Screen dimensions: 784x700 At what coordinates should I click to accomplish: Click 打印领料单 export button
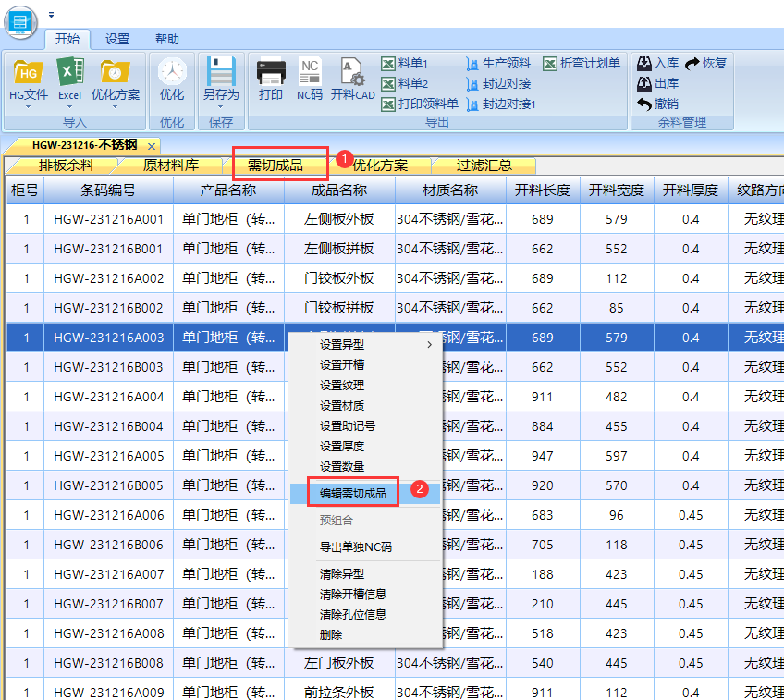tap(420, 104)
